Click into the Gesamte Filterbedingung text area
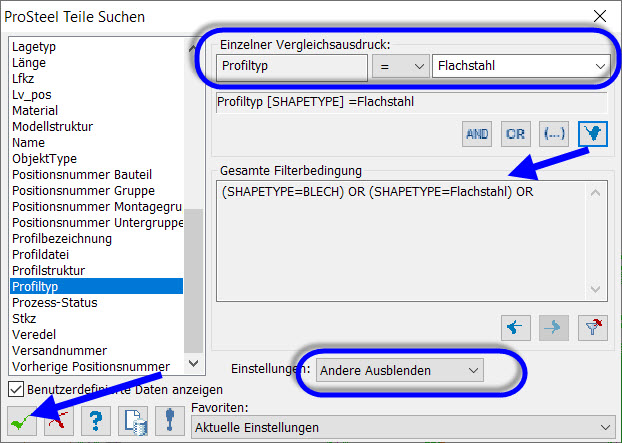The width and height of the screenshot is (622, 443). pyautogui.click(x=401, y=241)
